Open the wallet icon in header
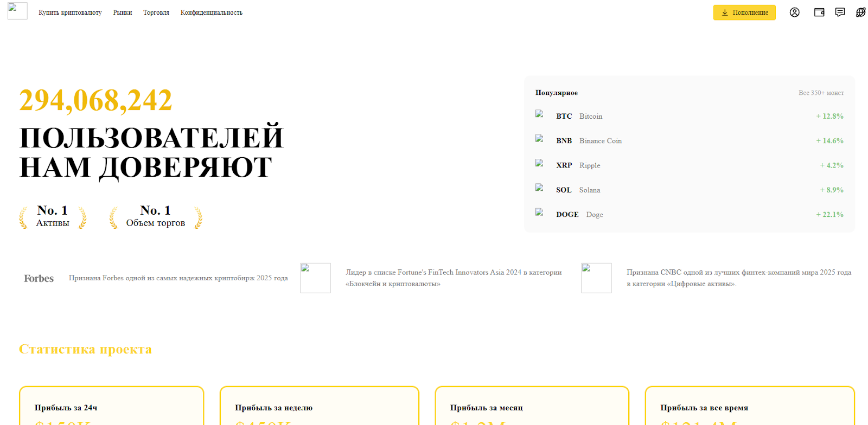The image size is (868, 425). pos(819,12)
